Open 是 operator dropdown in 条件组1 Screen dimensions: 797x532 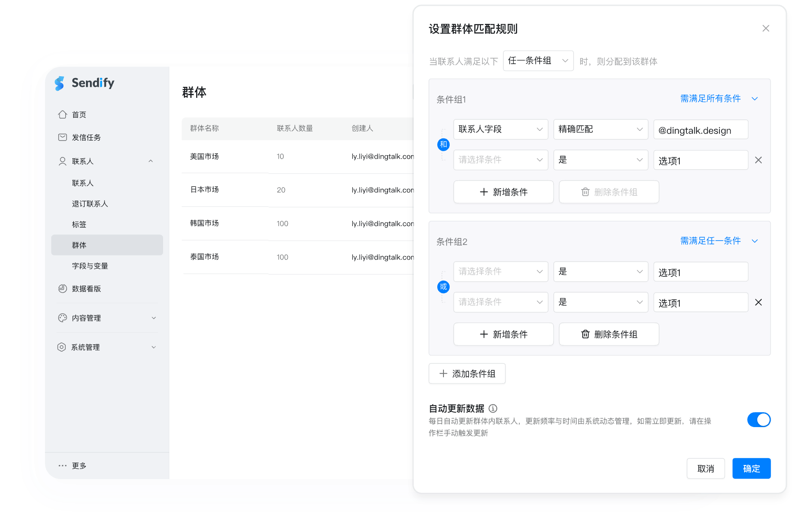(601, 160)
